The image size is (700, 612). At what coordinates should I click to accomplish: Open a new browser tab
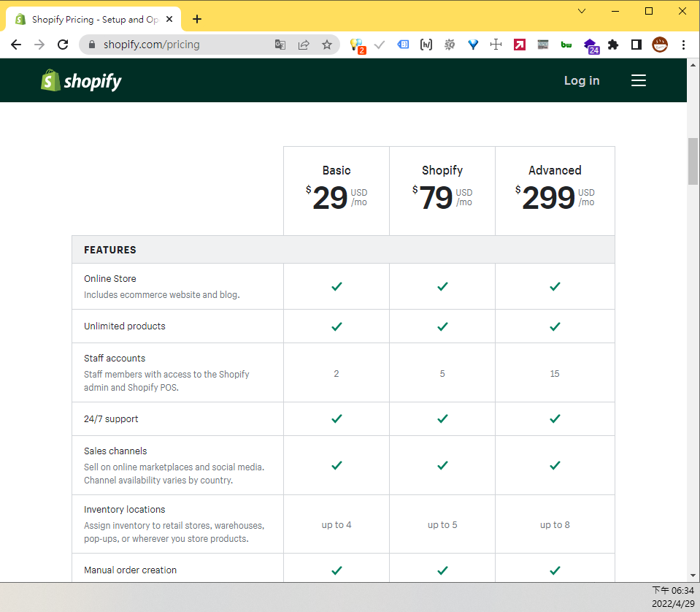(x=197, y=19)
